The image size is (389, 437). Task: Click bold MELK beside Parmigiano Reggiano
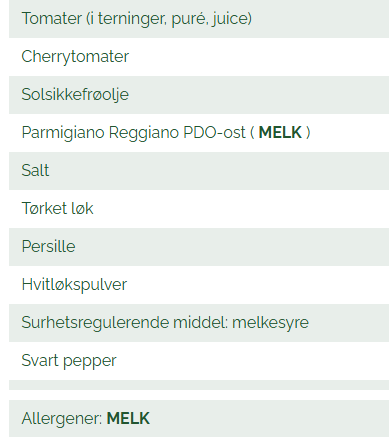(280, 133)
